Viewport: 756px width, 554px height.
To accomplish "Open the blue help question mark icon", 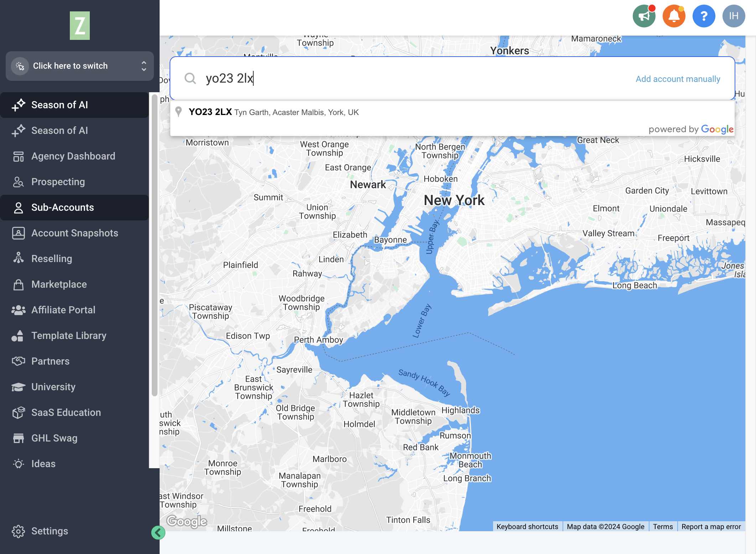I will 704,16.
